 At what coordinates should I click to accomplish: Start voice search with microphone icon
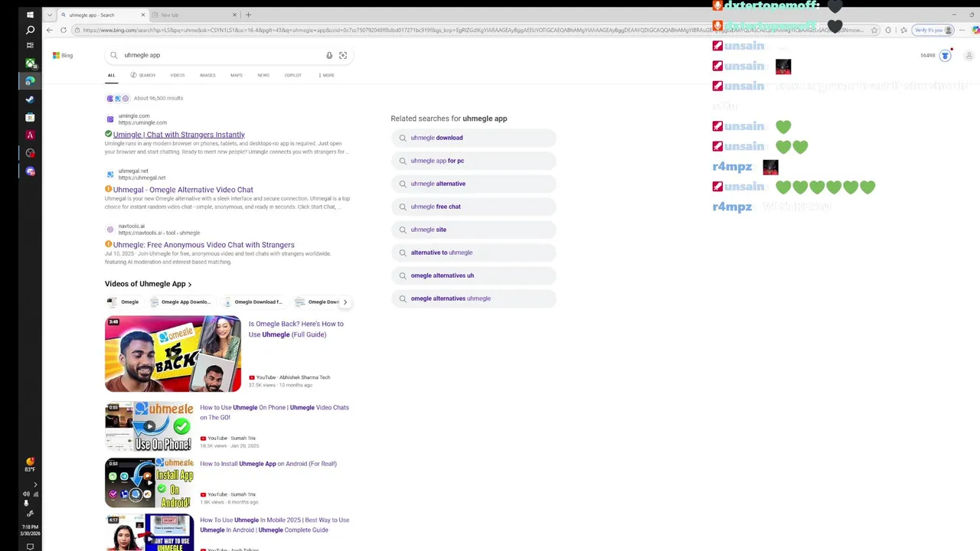coord(329,55)
